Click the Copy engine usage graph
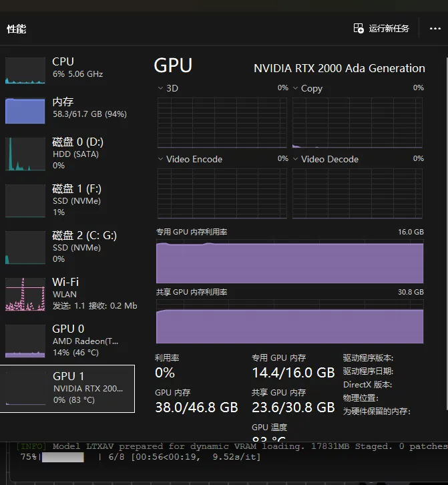The image size is (448, 485). 357,123
